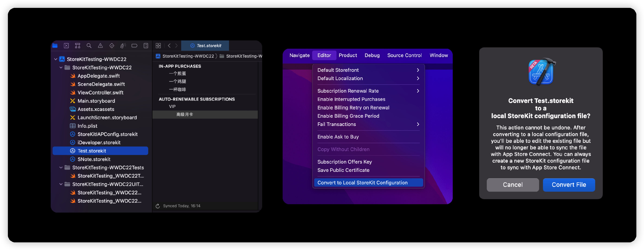The width and height of the screenshot is (644, 250).
Task: Toggle Enable Billing Grace Period
Action: [368, 116]
